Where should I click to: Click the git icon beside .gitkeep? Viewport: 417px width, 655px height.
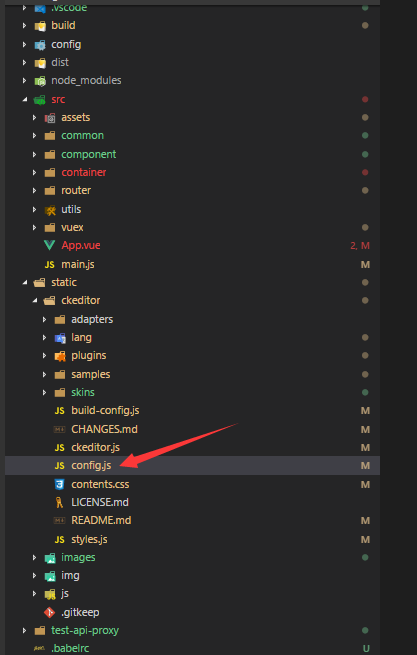[x=49, y=612]
